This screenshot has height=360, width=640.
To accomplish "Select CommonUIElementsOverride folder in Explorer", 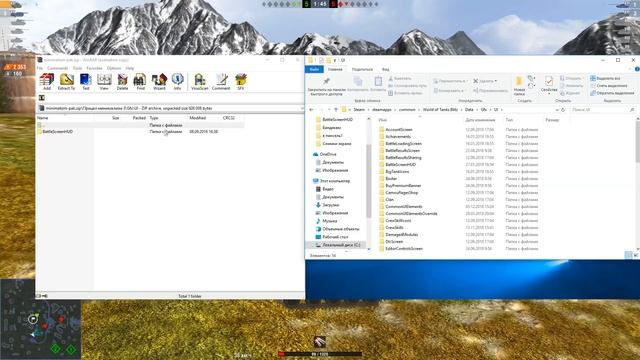I will (411, 213).
